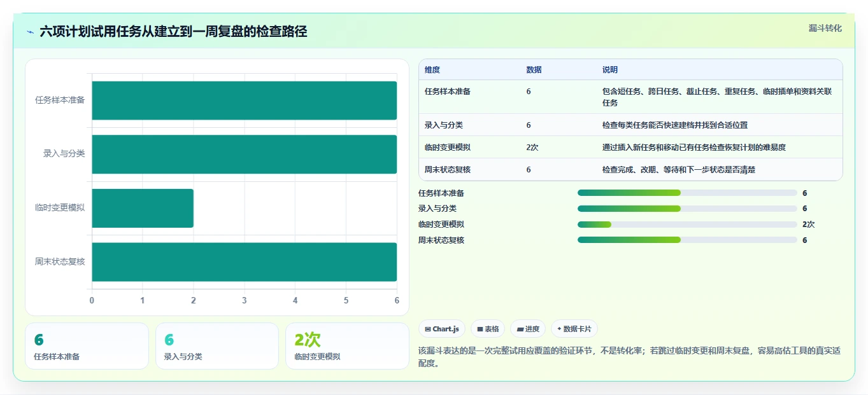Click the 临时变更模拟 progress bar

(687, 225)
